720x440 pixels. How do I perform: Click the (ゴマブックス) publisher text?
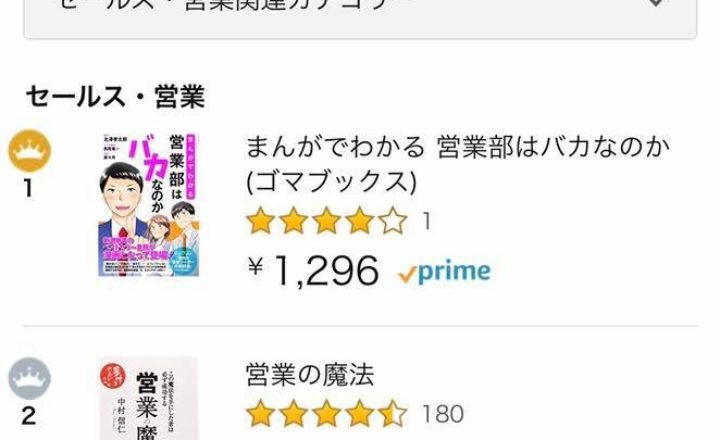[x=332, y=181]
